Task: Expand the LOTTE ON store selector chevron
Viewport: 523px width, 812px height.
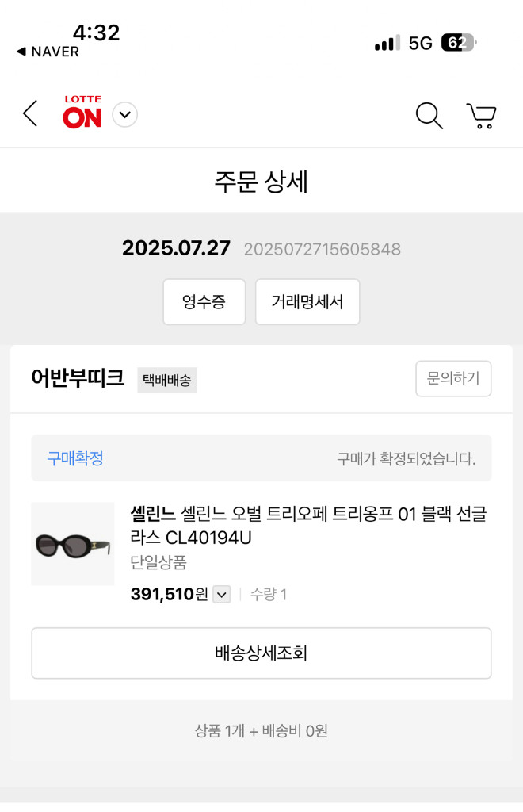Action: click(124, 114)
